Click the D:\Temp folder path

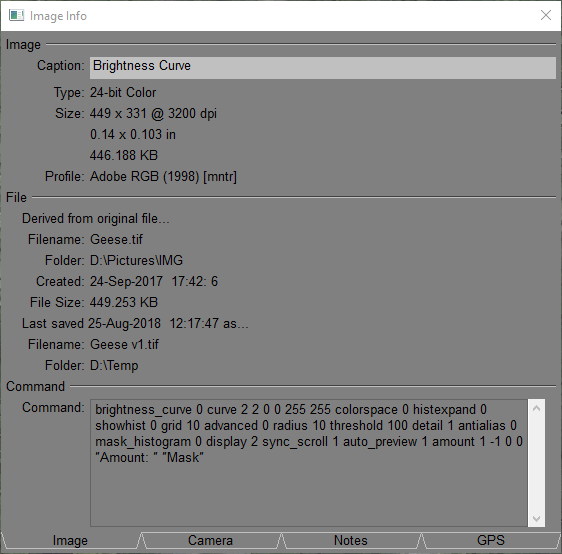pyautogui.click(x=114, y=366)
